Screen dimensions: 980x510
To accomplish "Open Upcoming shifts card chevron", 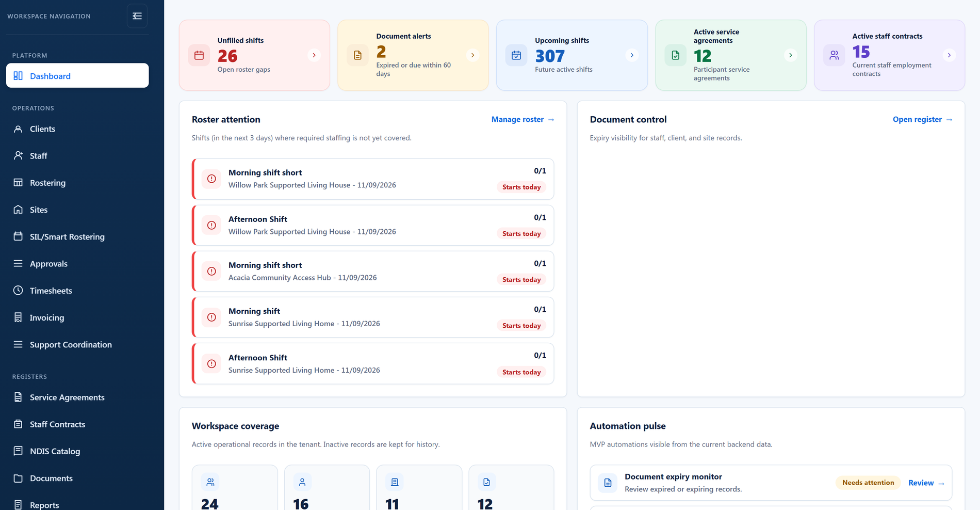I will pyautogui.click(x=632, y=55).
